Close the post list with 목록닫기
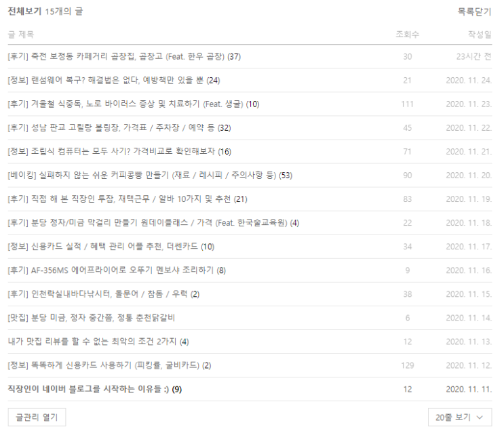 [x=474, y=12]
